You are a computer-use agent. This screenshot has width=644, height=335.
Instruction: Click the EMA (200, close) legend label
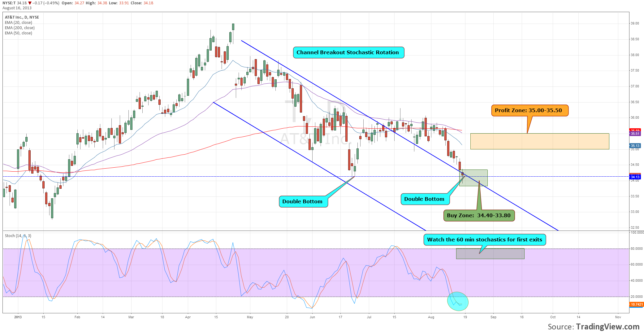click(x=20, y=28)
